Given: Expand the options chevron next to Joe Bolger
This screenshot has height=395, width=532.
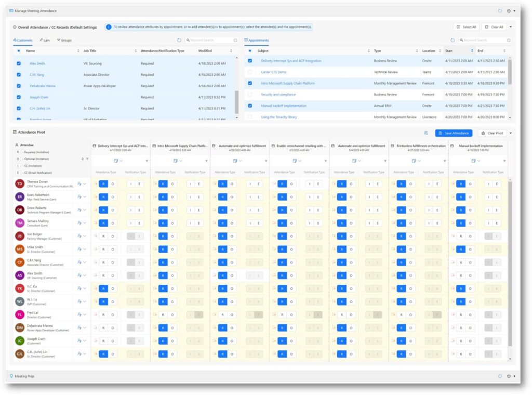Looking at the screenshot, I should click(x=84, y=236).
